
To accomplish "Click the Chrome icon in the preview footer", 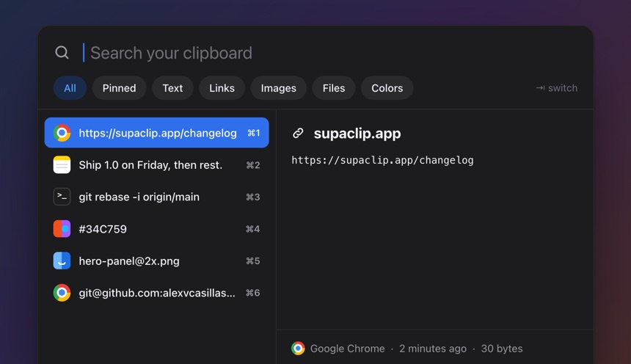I will pos(298,349).
